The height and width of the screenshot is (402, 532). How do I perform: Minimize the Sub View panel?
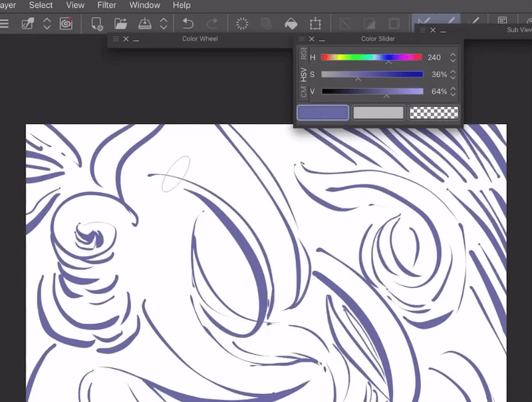(443, 31)
